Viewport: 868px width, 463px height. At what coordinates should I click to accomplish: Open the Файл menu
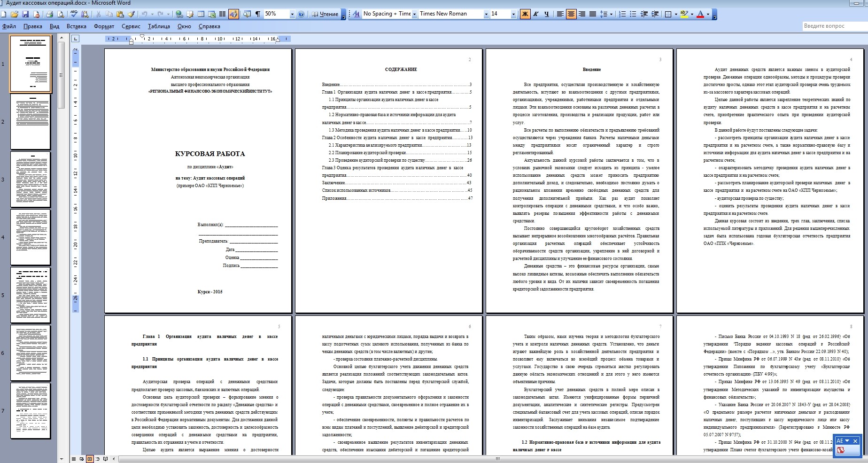point(9,26)
